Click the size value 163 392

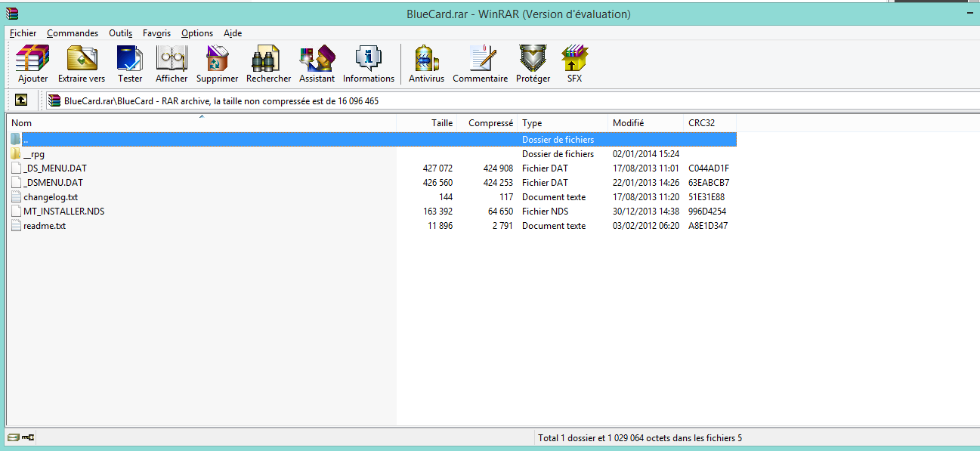[x=437, y=212]
